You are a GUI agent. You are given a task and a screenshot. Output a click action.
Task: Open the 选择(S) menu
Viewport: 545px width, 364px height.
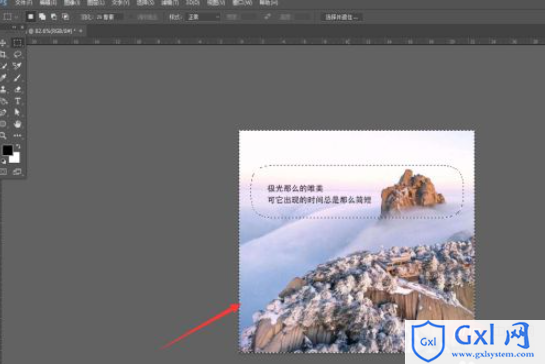coord(145,3)
